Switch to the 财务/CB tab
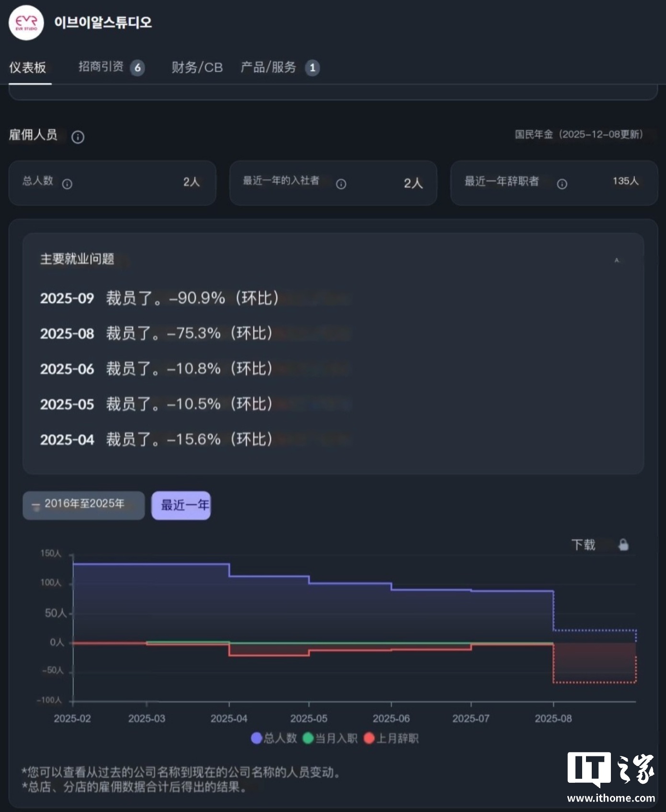This screenshot has width=666, height=812. coord(197,68)
